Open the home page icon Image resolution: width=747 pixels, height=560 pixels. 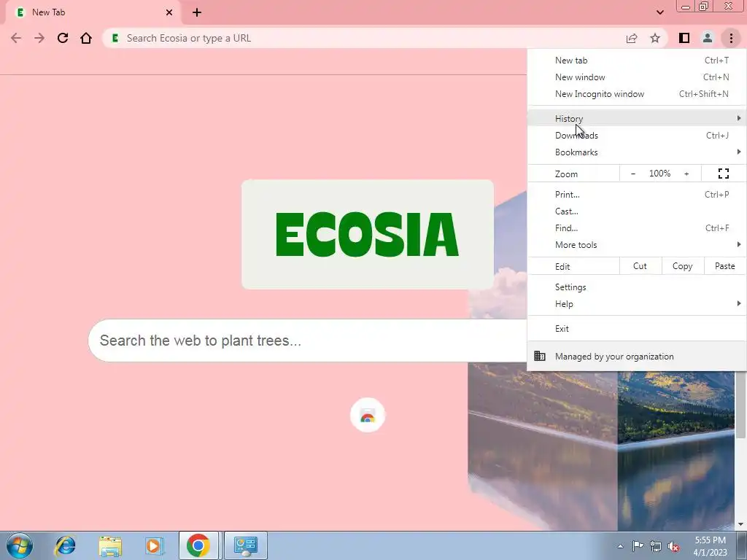click(x=86, y=38)
